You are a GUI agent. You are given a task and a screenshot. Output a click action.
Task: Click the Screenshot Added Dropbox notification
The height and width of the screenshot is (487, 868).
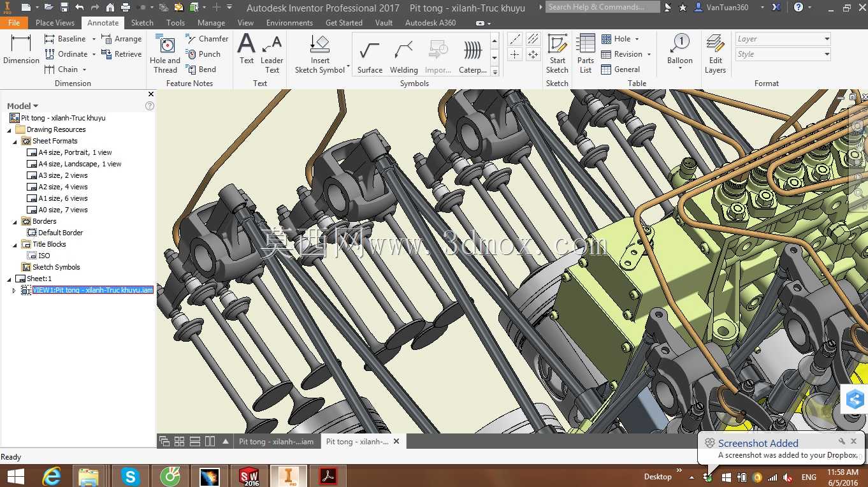coord(782,448)
